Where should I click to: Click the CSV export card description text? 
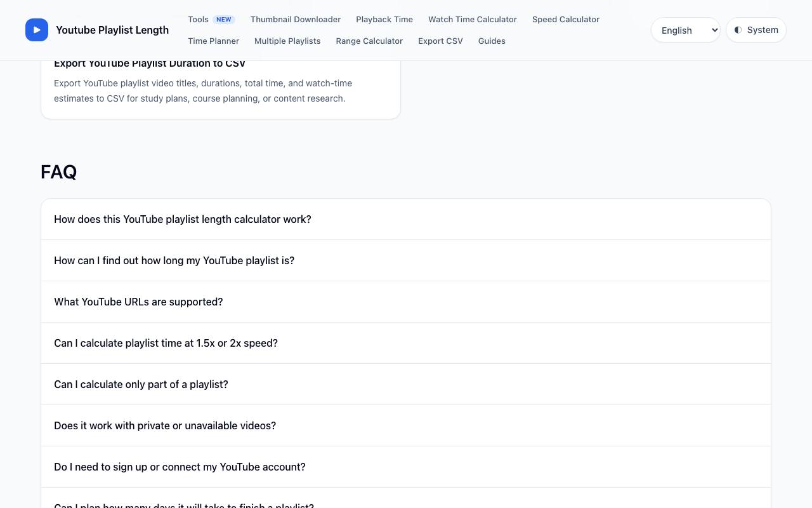pyautogui.click(x=203, y=91)
